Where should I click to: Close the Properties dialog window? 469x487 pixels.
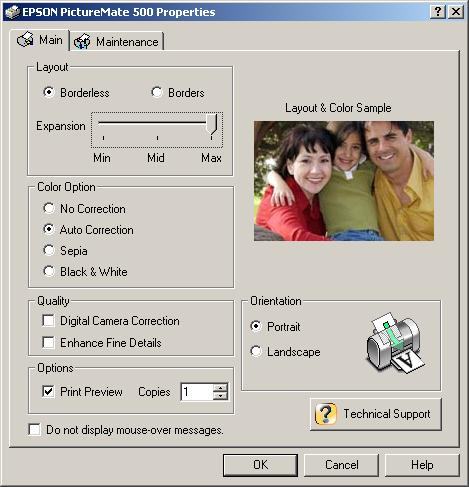[x=456, y=12]
